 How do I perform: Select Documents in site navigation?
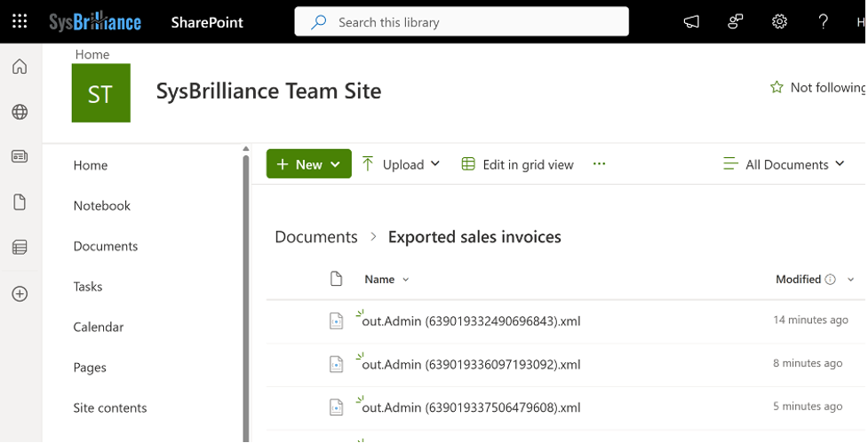[105, 246]
